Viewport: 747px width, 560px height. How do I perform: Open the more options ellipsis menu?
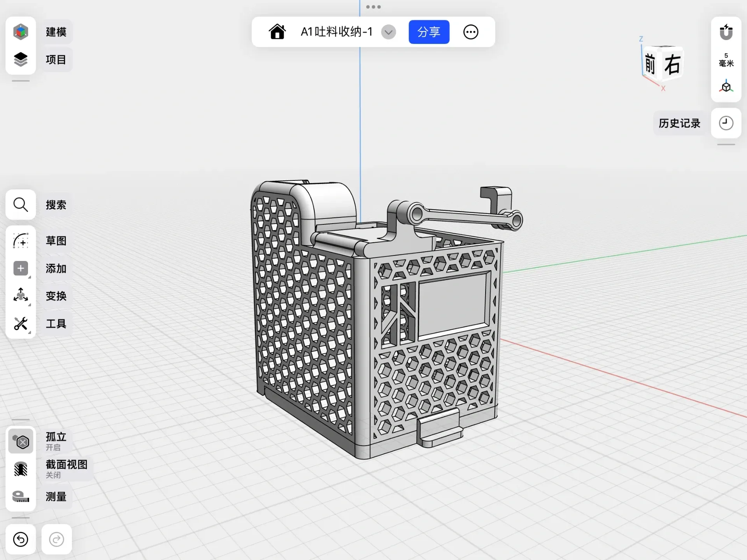click(470, 32)
